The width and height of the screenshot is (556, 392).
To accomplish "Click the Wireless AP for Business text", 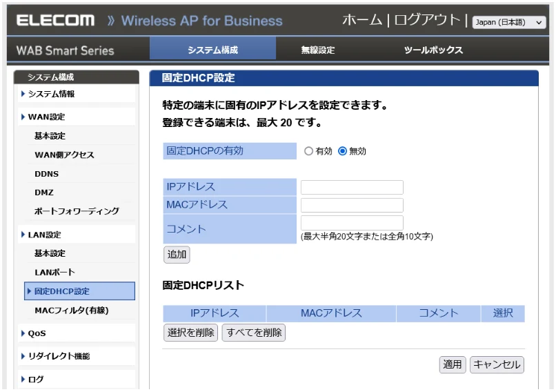I will pos(201,21).
